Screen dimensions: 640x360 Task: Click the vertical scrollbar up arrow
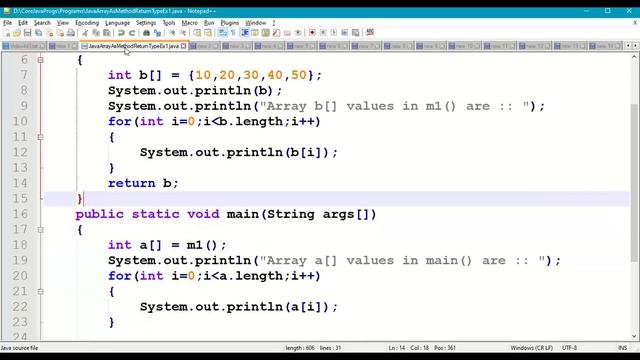coord(634,57)
